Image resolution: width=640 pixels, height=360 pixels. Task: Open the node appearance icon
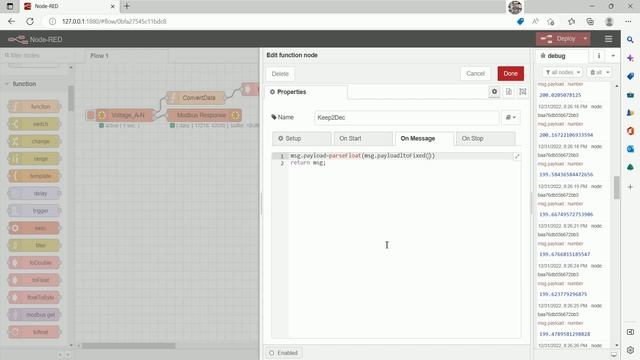coord(523,92)
